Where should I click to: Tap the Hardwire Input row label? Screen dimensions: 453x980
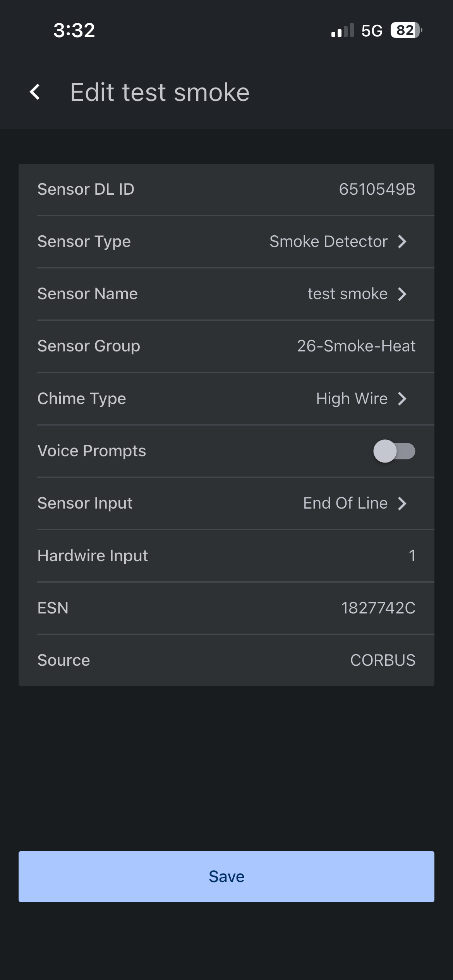click(93, 556)
